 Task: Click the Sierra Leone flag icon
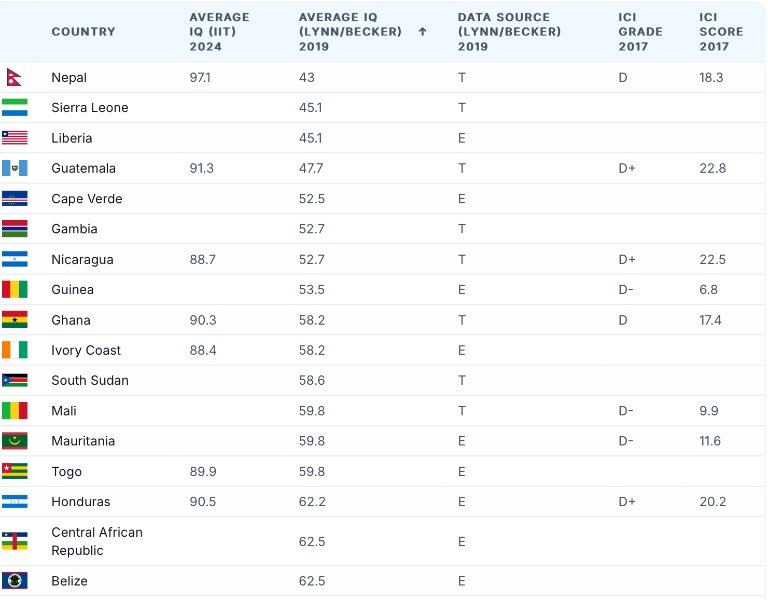click(x=15, y=107)
